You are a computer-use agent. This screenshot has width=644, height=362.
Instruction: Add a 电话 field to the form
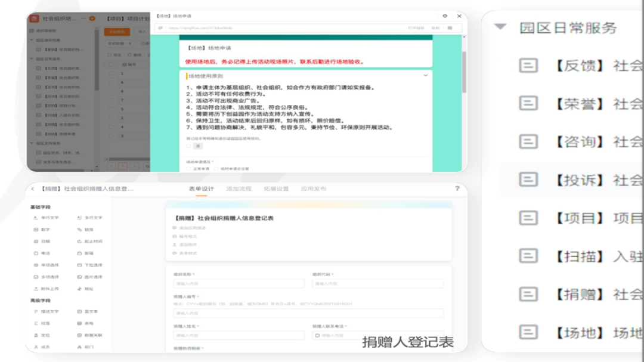(42, 253)
